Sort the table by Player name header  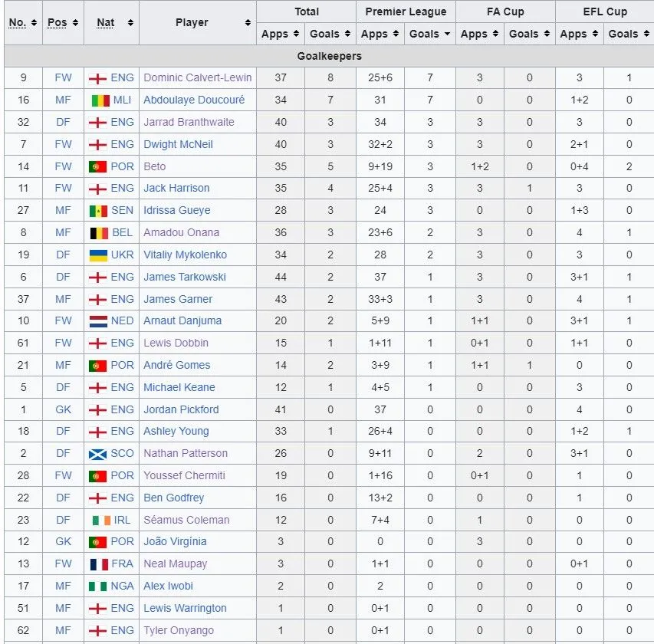[198, 22]
